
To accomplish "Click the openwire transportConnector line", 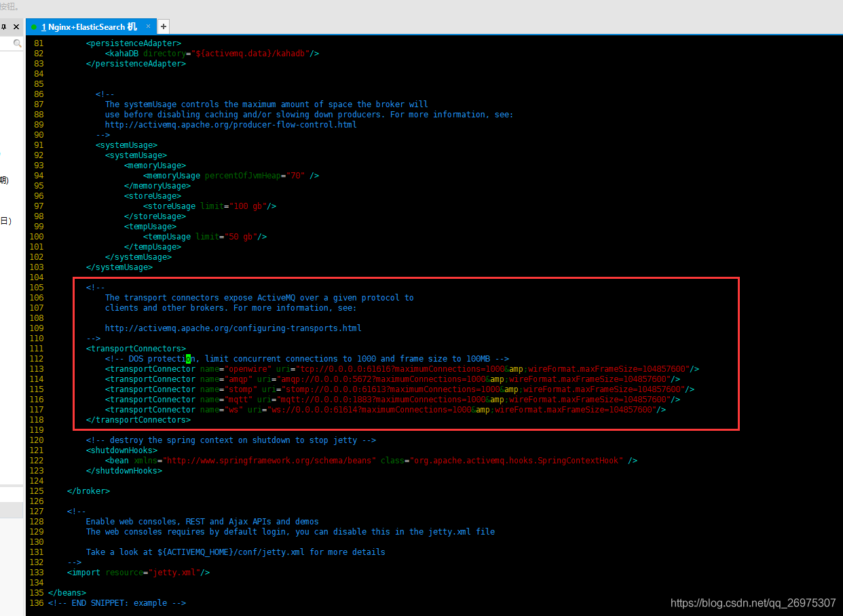I will coord(402,369).
